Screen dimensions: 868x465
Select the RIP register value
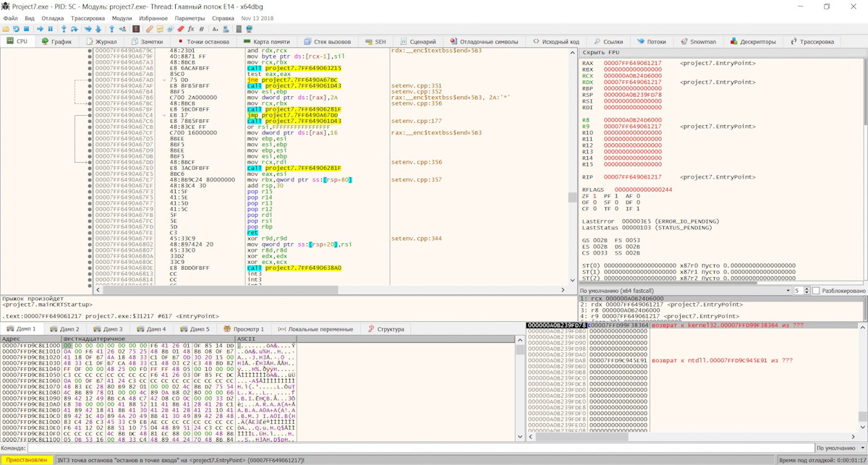point(632,177)
